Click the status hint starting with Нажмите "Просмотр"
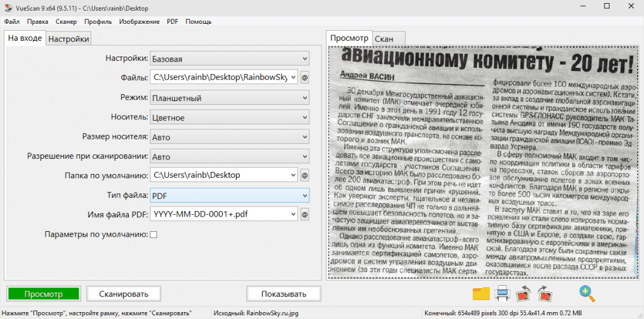 (x=96, y=313)
